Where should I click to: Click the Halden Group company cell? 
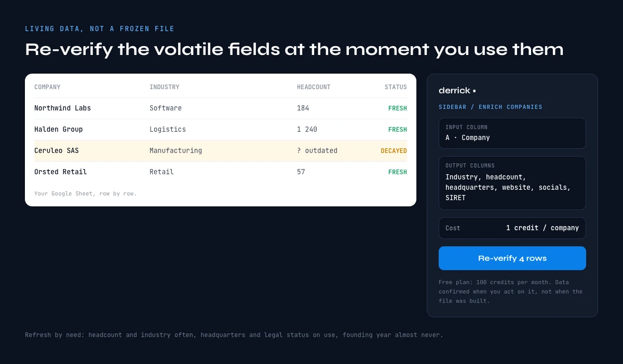click(59, 130)
